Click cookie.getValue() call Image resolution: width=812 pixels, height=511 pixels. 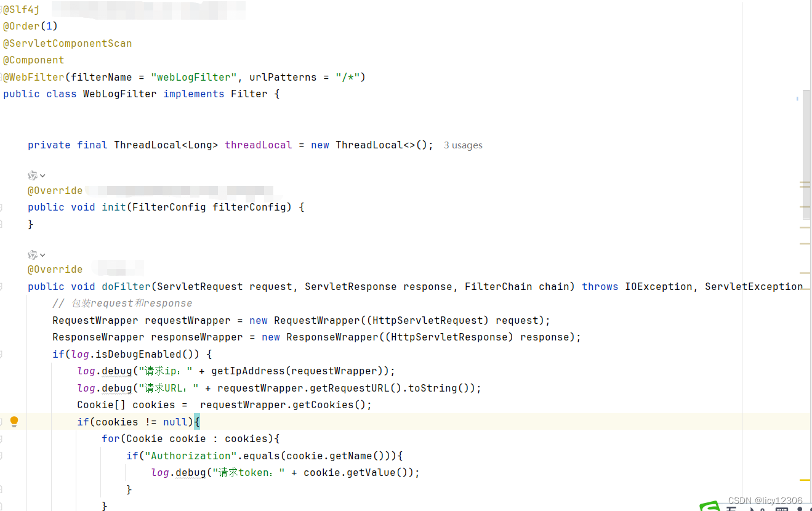358,473
